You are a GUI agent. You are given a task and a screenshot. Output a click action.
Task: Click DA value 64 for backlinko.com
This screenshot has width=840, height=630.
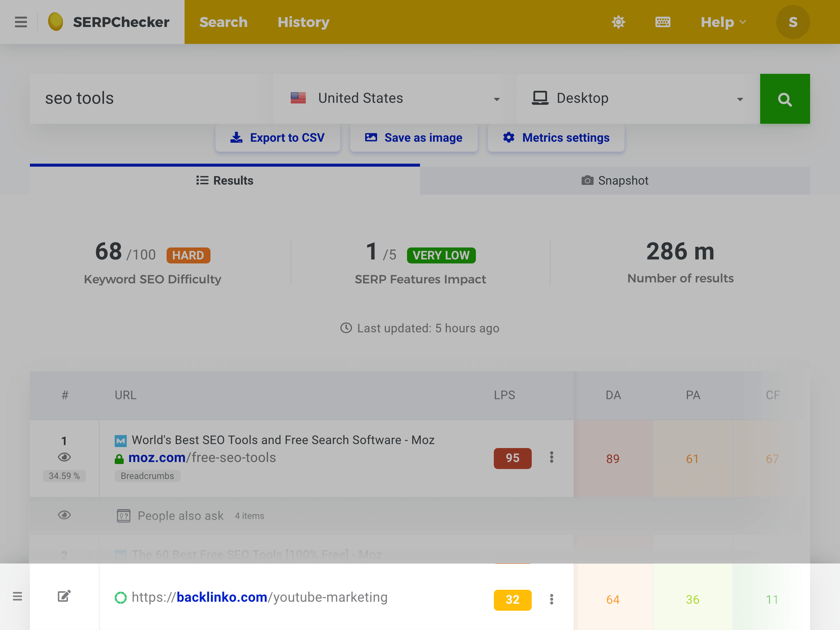(x=613, y=600)
